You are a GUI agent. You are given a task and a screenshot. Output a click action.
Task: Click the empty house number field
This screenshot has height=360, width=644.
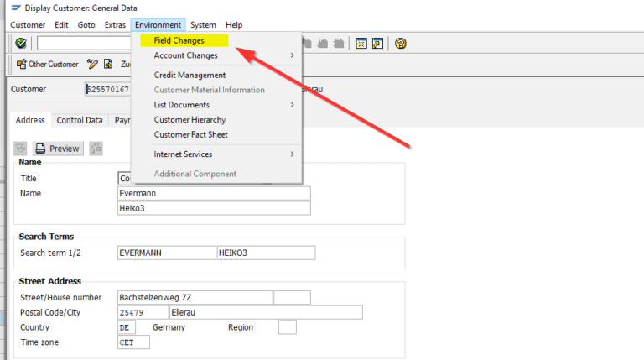tap(292, 298)
